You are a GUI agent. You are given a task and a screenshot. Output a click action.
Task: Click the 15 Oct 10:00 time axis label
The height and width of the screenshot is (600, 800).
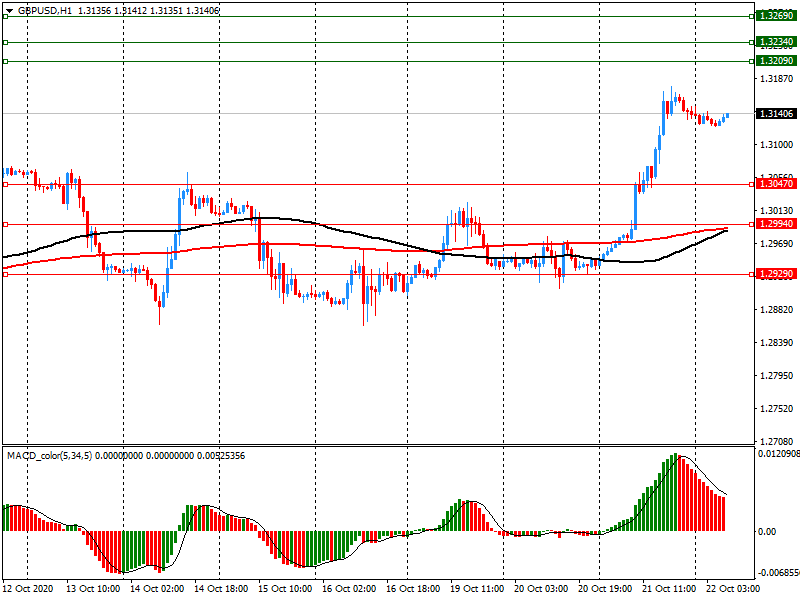coord(285,588)
